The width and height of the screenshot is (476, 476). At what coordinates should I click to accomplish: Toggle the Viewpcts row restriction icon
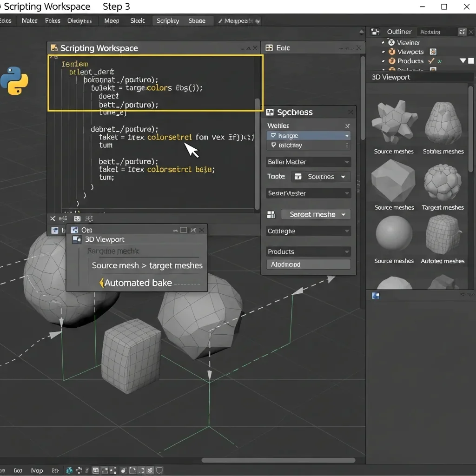[x=433, y=52]
